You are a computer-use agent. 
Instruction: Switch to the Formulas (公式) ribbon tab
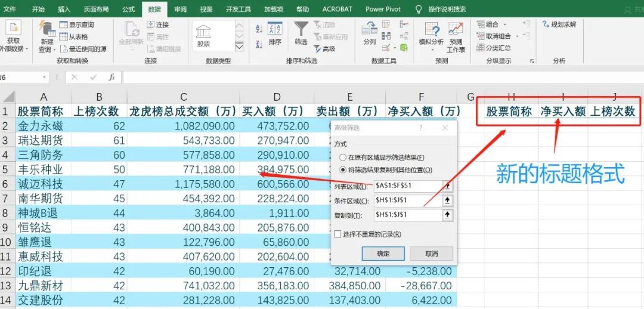pos(128,10)
